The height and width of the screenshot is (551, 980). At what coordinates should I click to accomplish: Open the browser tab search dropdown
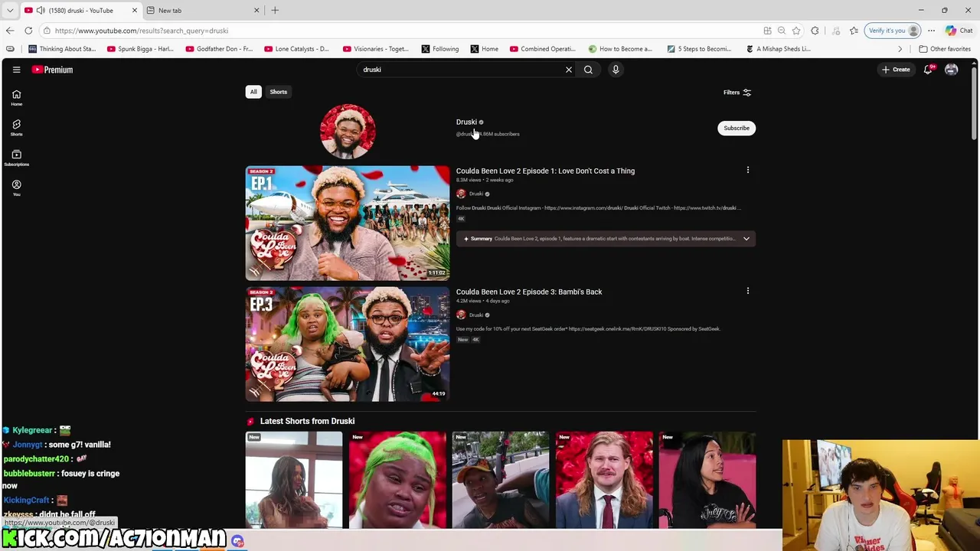click(x=10, y=10)
